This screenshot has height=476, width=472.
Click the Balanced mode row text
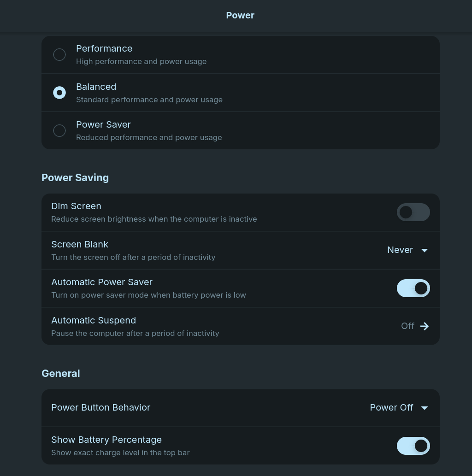click(x=96, y=87)
